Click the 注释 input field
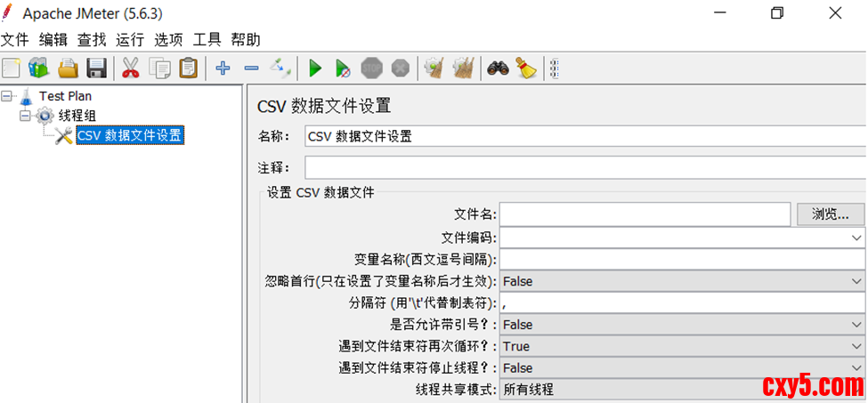This screenshot has height=403, width=868. [x=586, y=168]
